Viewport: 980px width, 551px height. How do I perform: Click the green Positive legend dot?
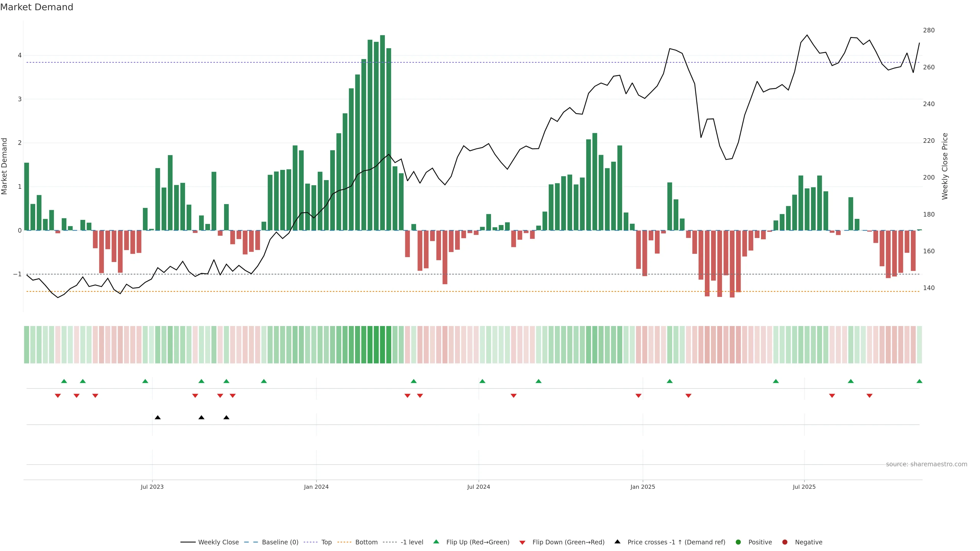tap(738, 542)
